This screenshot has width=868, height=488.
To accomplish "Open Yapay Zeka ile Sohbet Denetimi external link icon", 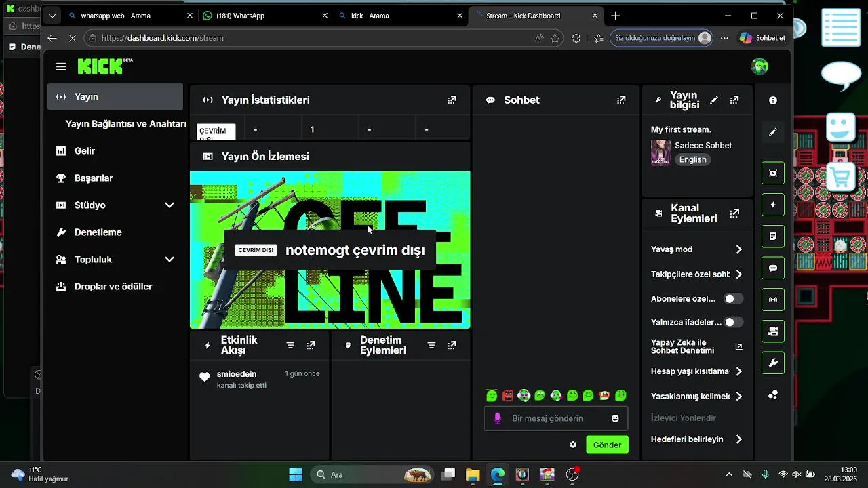I will tap(738, 347).
